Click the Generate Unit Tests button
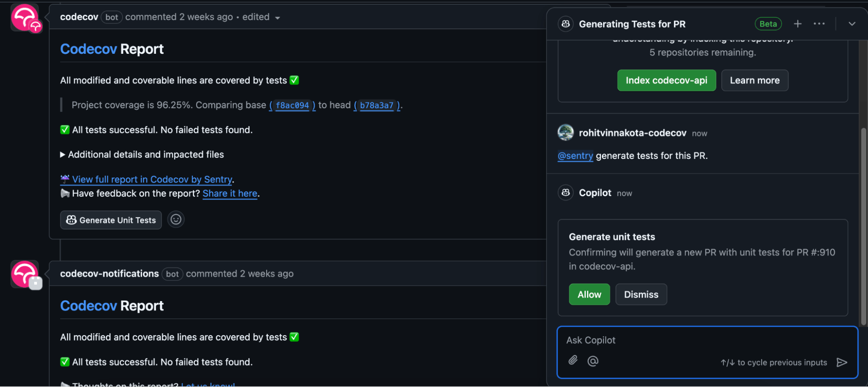 click(x=111, y=220)
